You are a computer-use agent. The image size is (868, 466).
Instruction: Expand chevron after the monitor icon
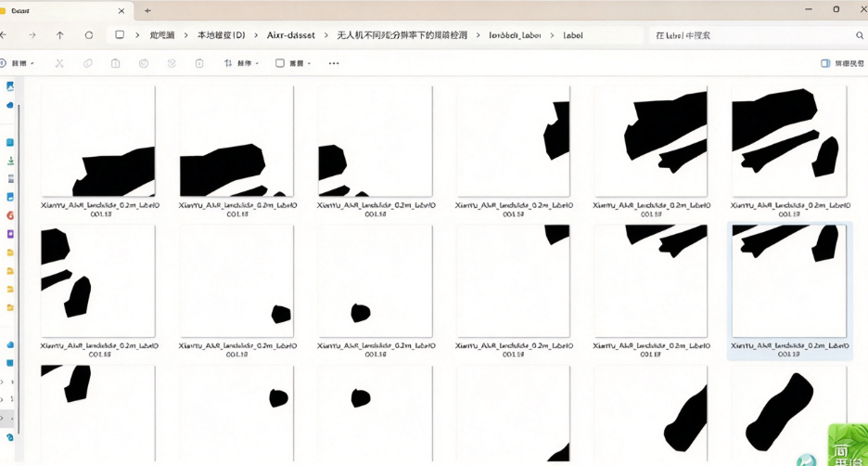pos(137,35)
